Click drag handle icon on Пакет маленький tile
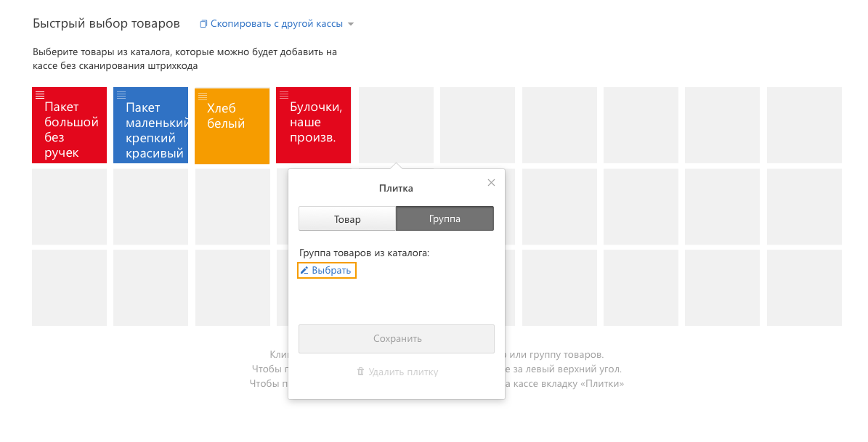Viewport: 868px width, 442px height. pos(121,94)
